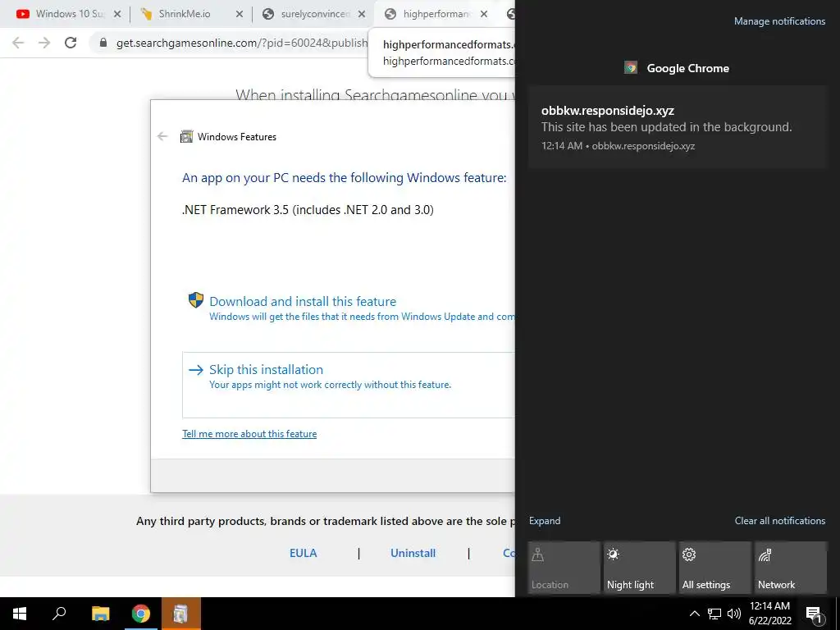Click the UAC shield icon
This screenshot has width=840, height=630.
[x=196, y=300]
